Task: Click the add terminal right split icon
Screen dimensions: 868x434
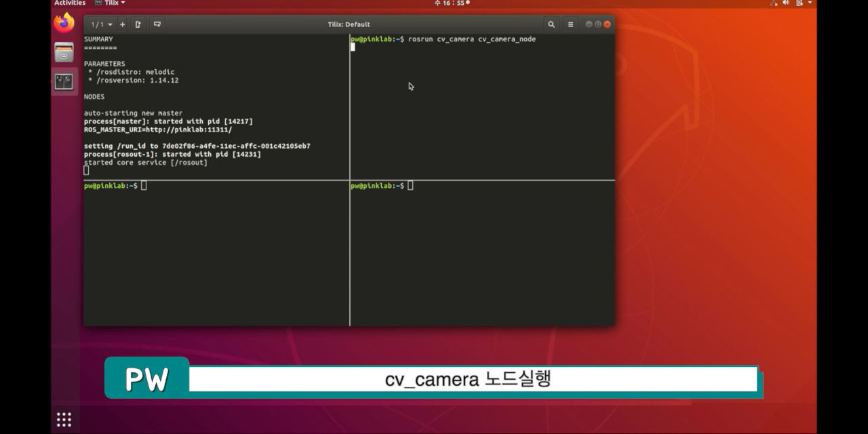Action: [138, 24]
